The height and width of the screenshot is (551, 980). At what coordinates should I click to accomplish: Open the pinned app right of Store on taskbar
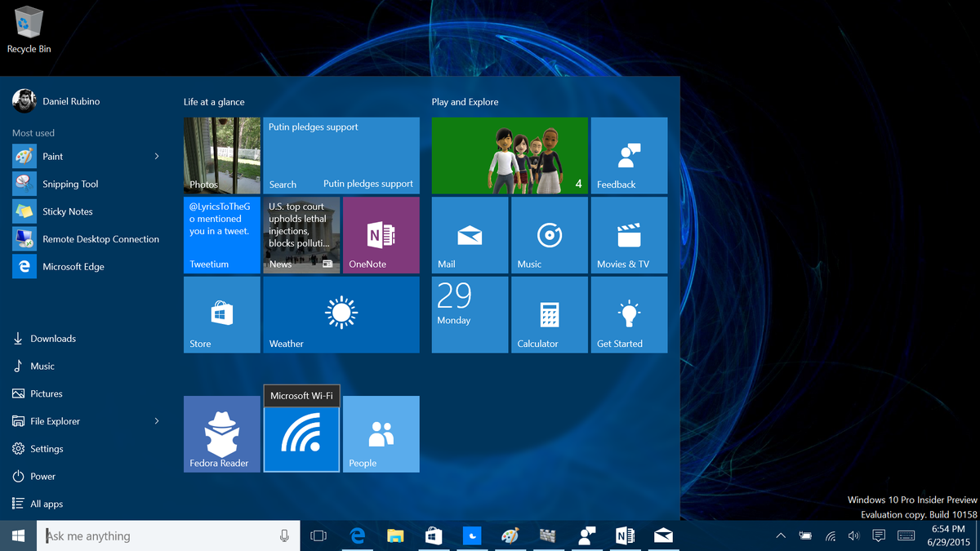[x=472, y=535]
